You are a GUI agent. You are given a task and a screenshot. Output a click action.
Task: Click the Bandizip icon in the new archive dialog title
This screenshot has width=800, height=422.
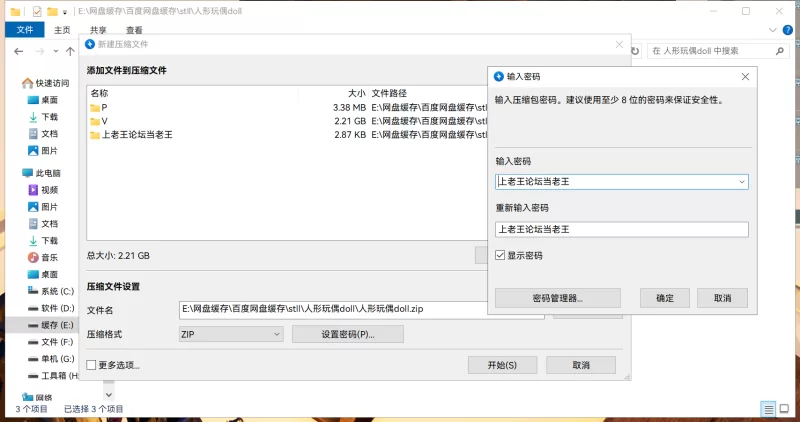point(90,44)
